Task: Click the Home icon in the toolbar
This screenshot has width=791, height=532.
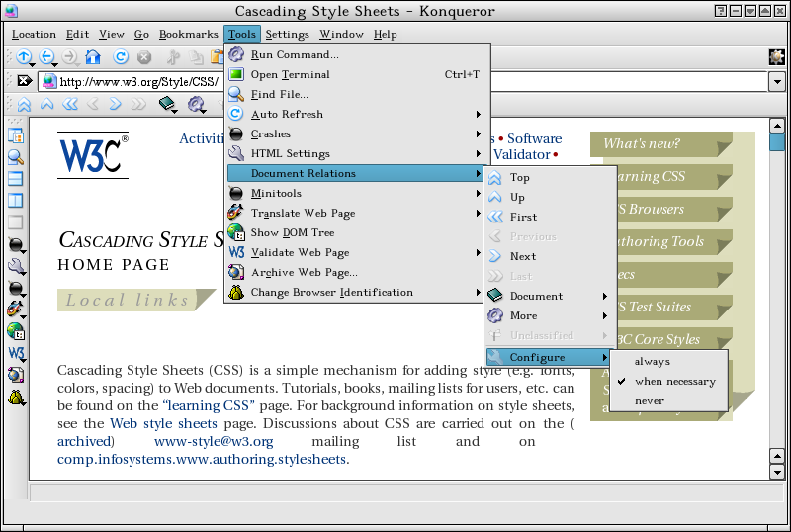Action: [93, 57]
